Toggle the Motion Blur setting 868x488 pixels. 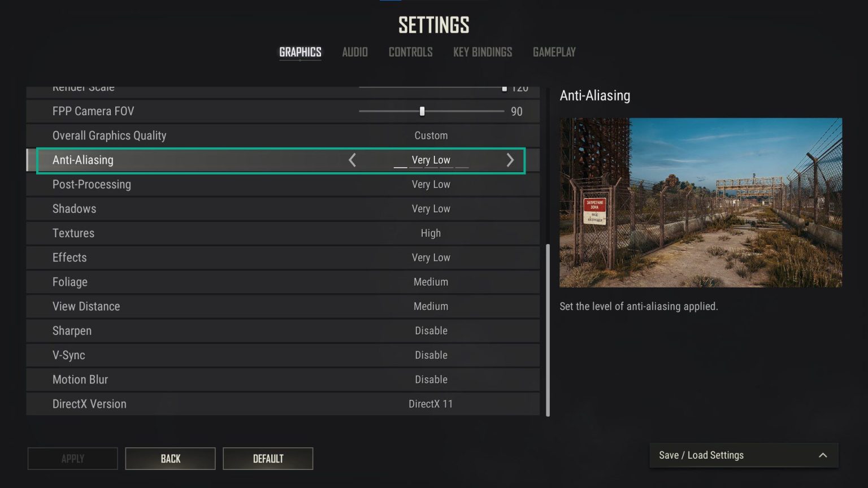(x=283, y=380)
